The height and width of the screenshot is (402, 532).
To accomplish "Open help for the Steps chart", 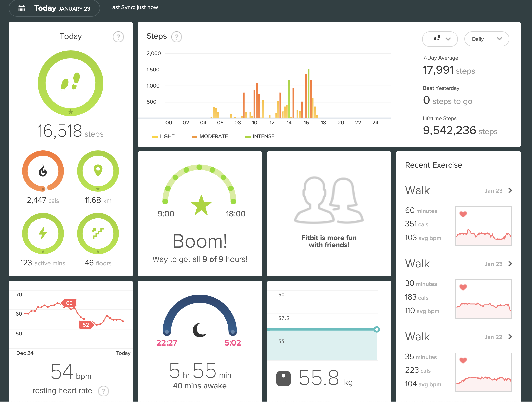I will pos(176,37).
